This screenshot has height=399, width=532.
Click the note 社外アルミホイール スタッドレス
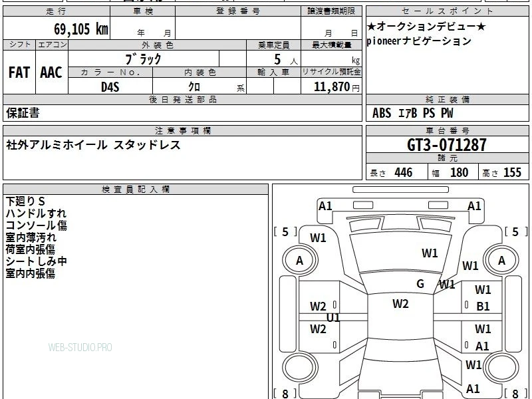93,145
